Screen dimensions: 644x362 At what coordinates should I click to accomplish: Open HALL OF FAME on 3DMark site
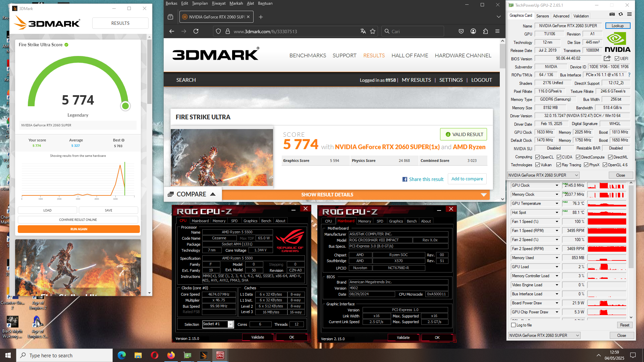pos(410,56)
